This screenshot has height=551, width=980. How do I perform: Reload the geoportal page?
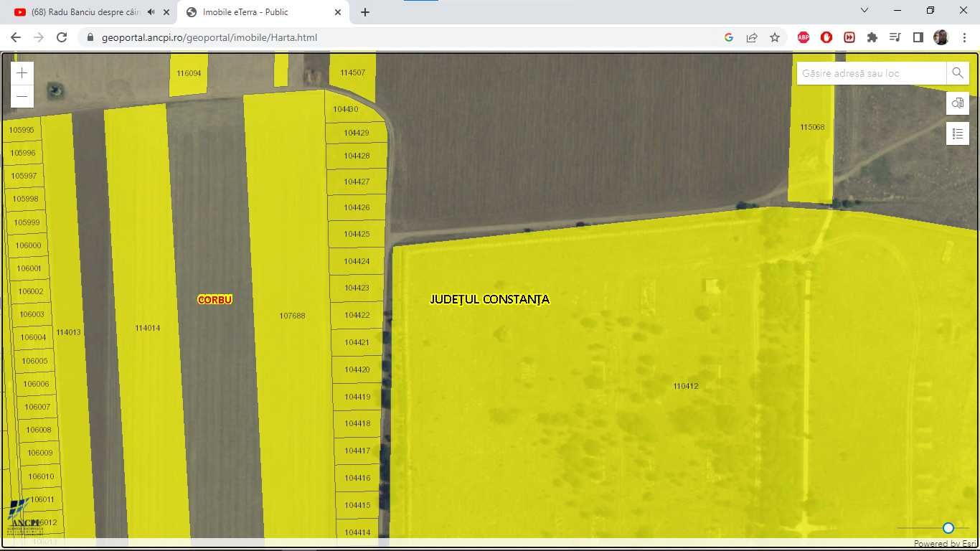click(x=62, y=37)
